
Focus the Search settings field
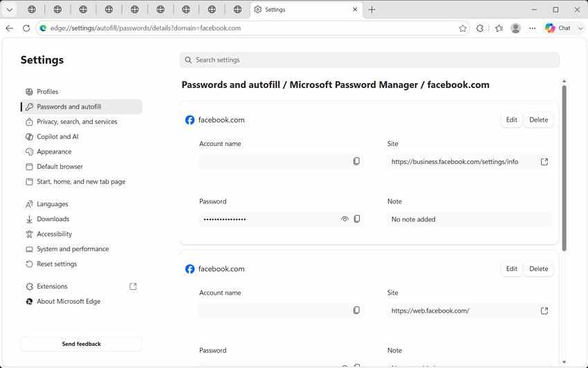369,60
